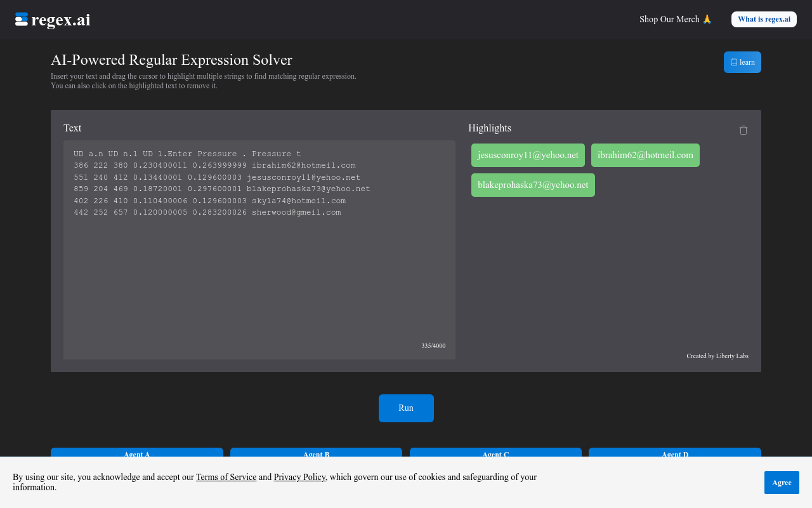Click Created by Liberty Labs text

717,356
